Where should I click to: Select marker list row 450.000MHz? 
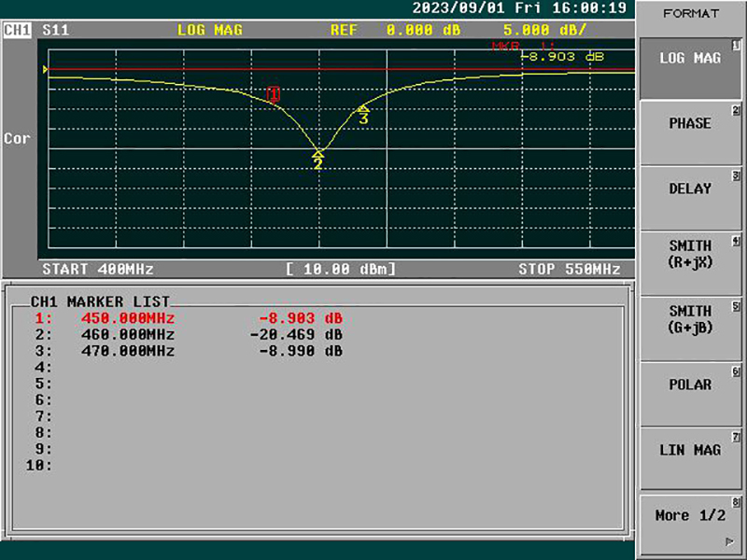point(189,318)
